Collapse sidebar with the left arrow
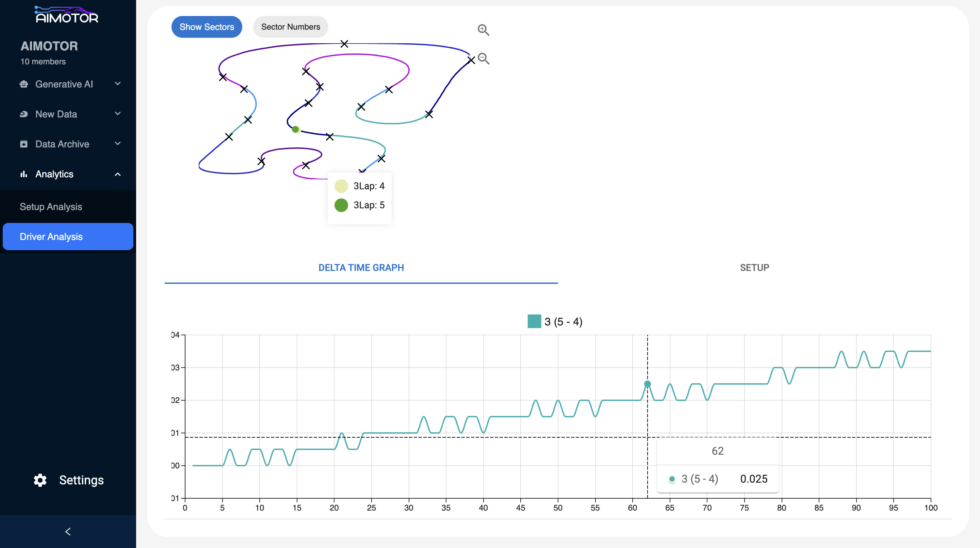The width and height of the screenshot is (980, 548). click(x=68, y=532)
